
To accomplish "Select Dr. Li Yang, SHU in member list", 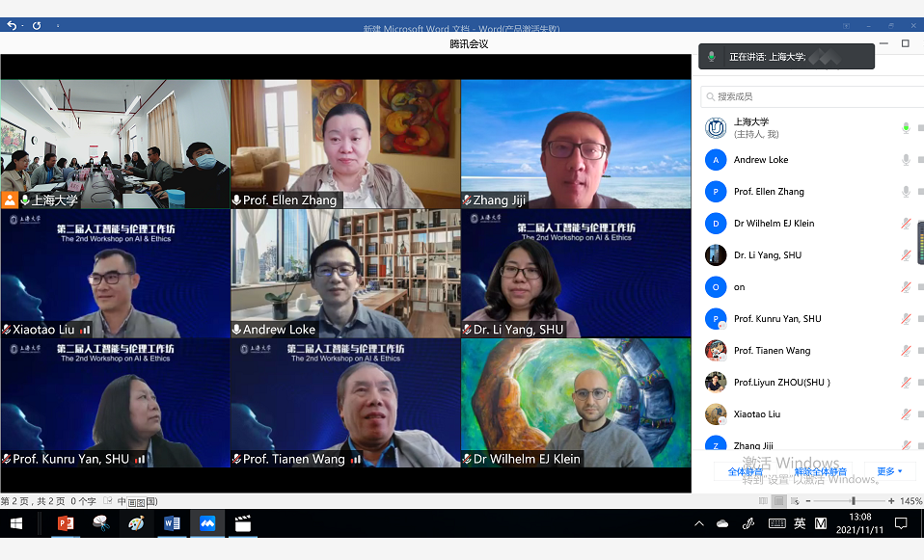I will click(767, 255).
